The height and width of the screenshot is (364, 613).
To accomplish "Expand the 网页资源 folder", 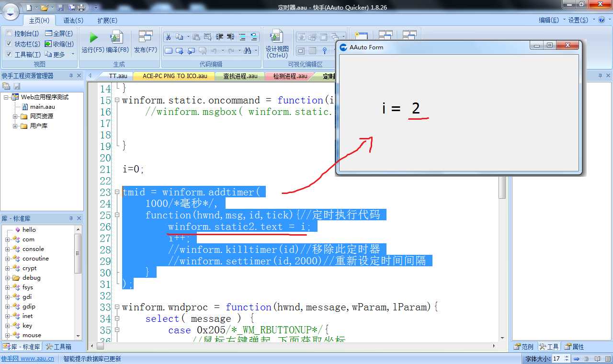I will pyautogui.click(x=15, y=116).
